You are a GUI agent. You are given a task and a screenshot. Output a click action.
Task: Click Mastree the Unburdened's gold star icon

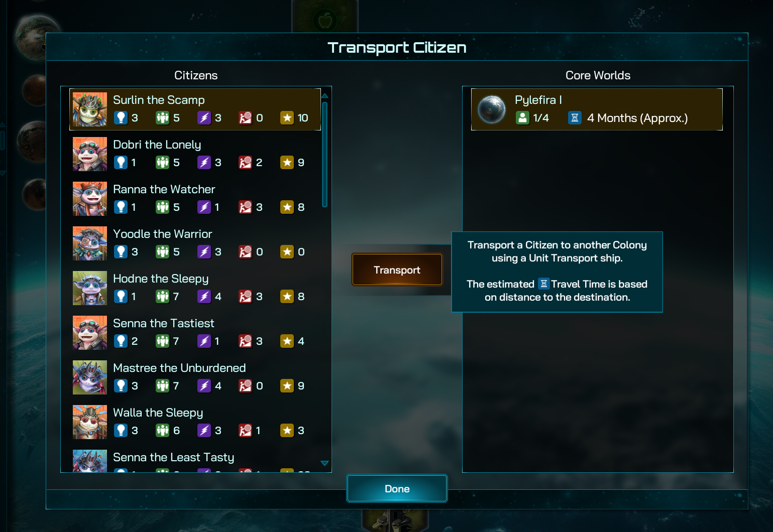click(287, 385)
